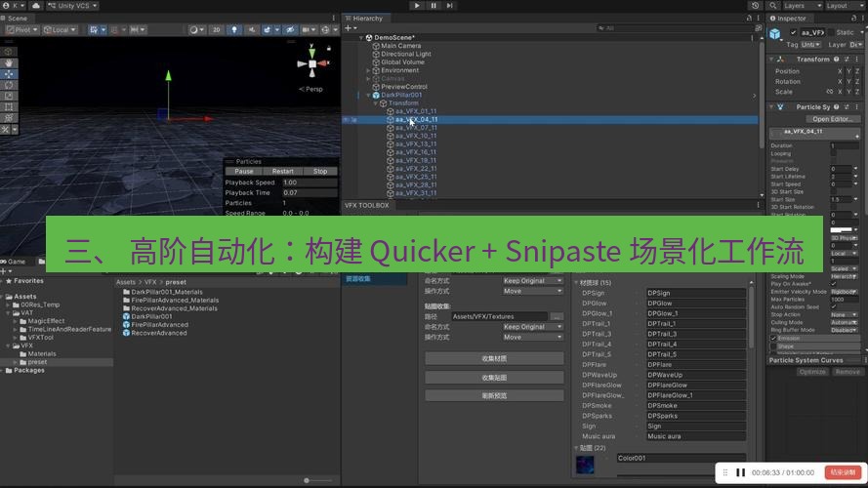Select the Hand (View) tool
The height and width of the screenshot is (488, 868).
9,63
